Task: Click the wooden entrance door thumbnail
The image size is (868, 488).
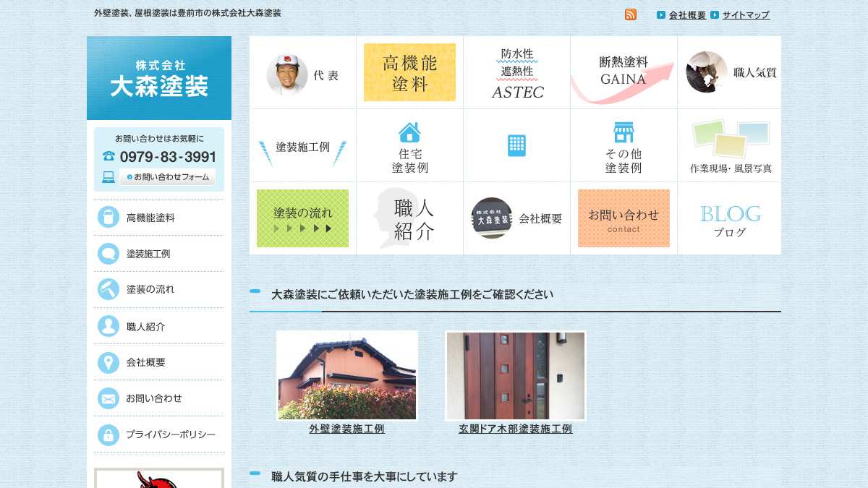Action: point(516,376)
